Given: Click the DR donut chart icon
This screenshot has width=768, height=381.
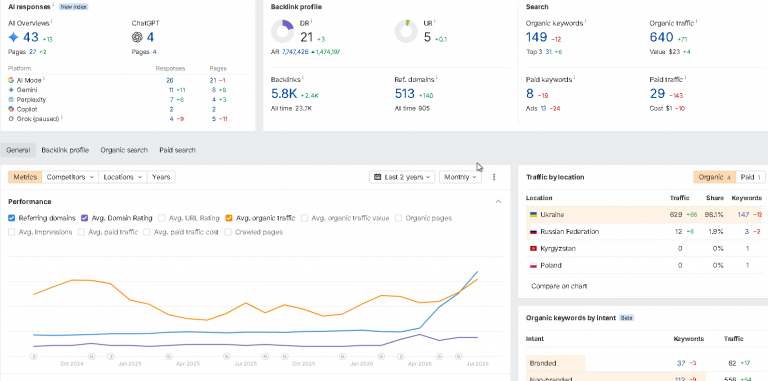Looking at the screenshot, I should pos(283,31).
